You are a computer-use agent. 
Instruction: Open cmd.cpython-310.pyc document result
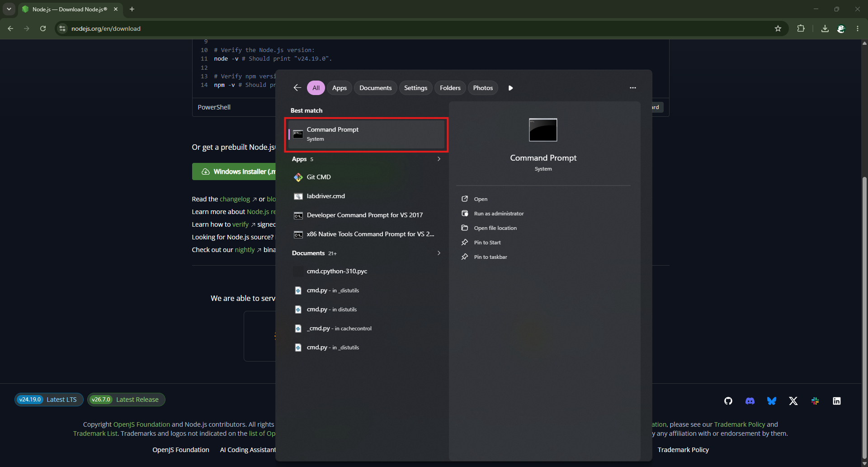(x=366, y=271)
